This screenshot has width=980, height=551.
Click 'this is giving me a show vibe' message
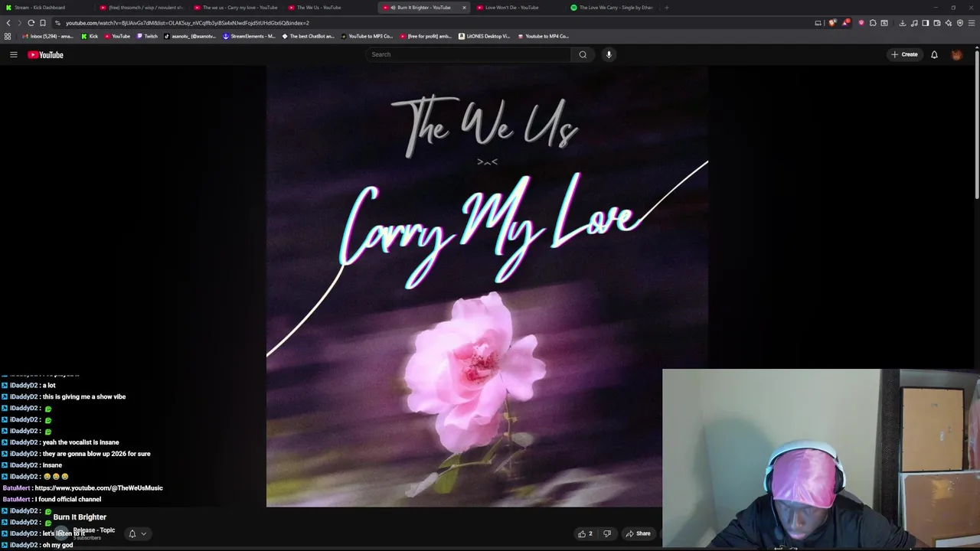84,396
